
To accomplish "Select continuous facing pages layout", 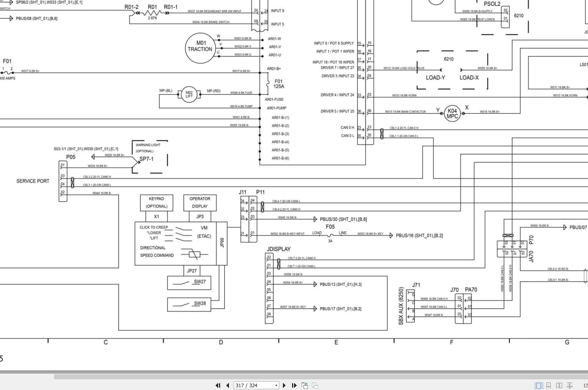I will tap(569, 385).
